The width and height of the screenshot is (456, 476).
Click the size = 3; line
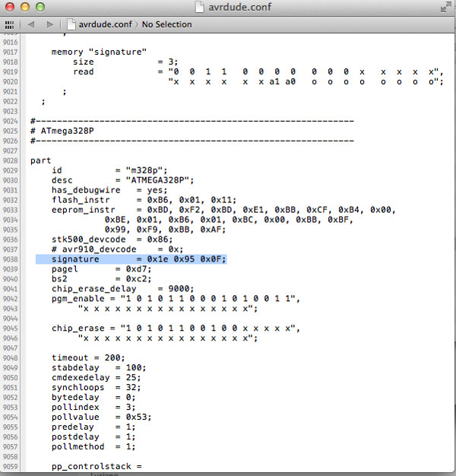(x=125, y=62)
